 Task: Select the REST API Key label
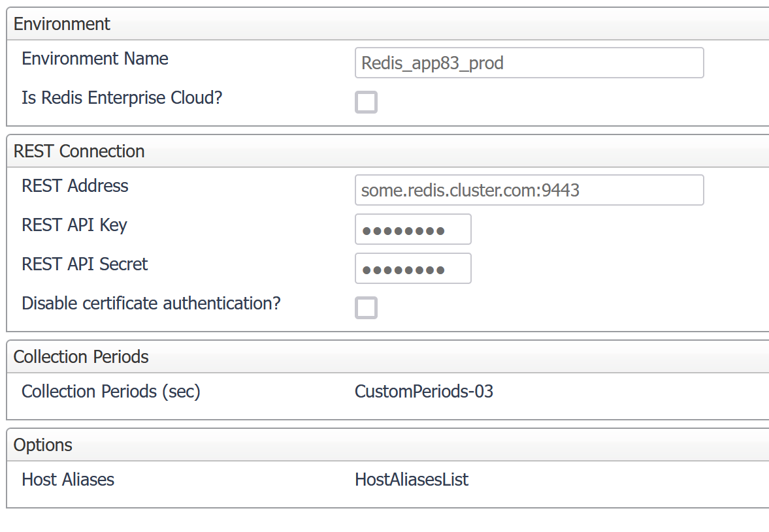coord(74,225)
